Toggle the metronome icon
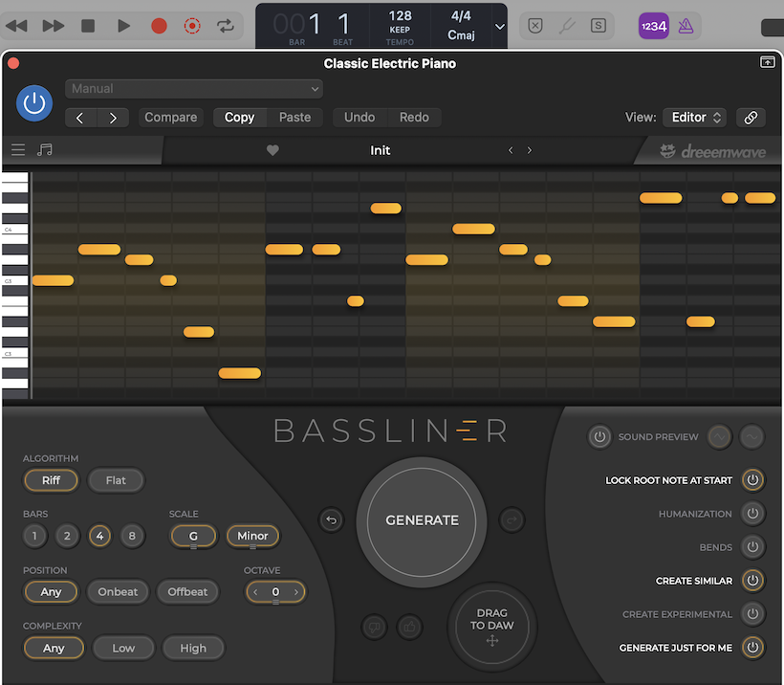Screen dimensions: 784x685 [x=686, y=26]
